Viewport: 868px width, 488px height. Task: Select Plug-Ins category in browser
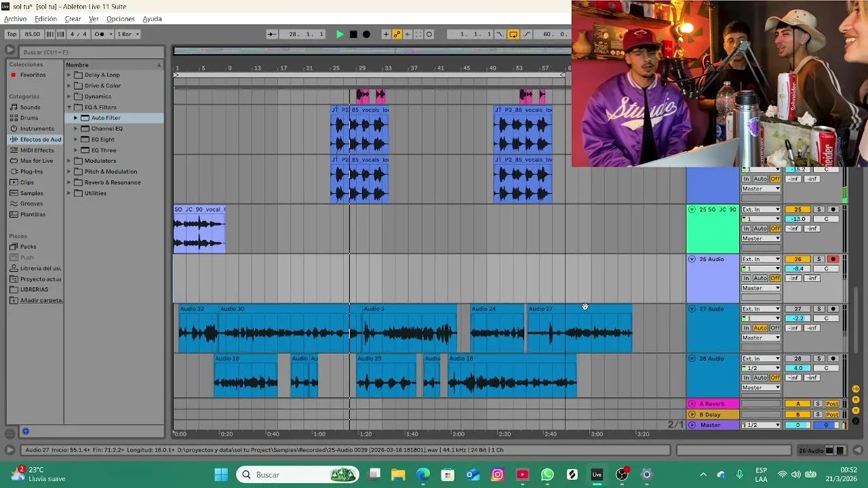point(31,171)
